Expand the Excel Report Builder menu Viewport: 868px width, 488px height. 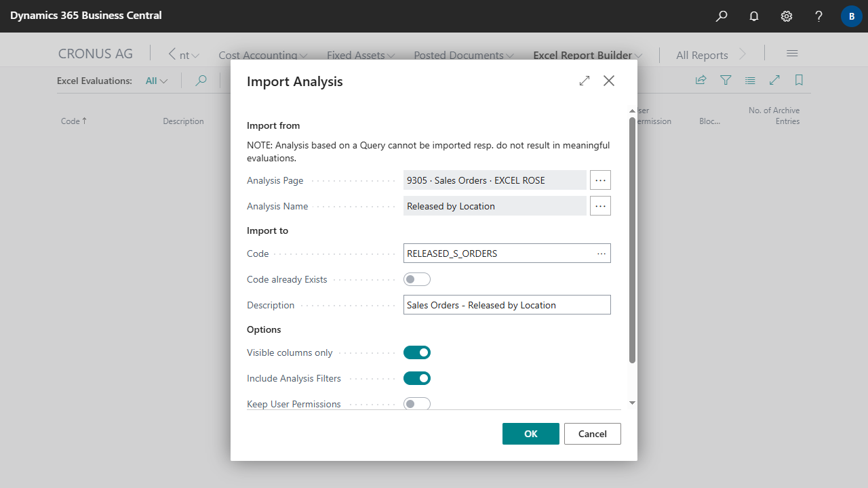(588, 56)
